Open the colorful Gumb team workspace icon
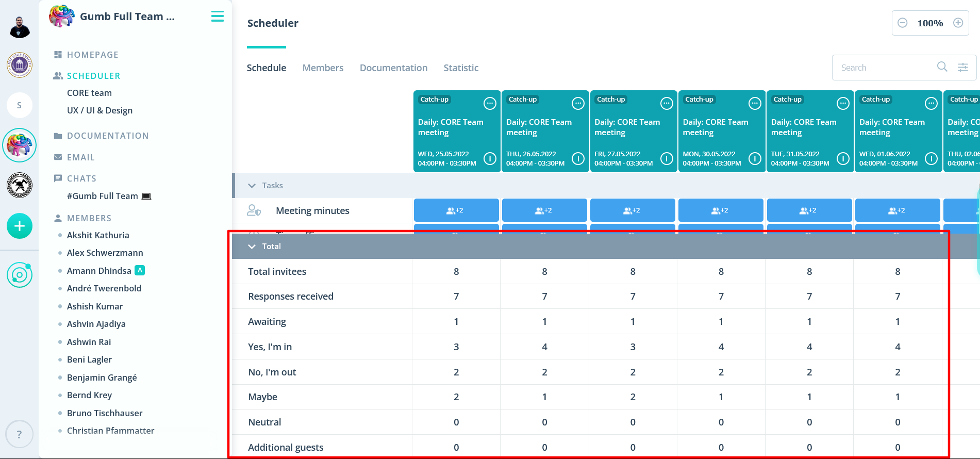 click(20, 145)
